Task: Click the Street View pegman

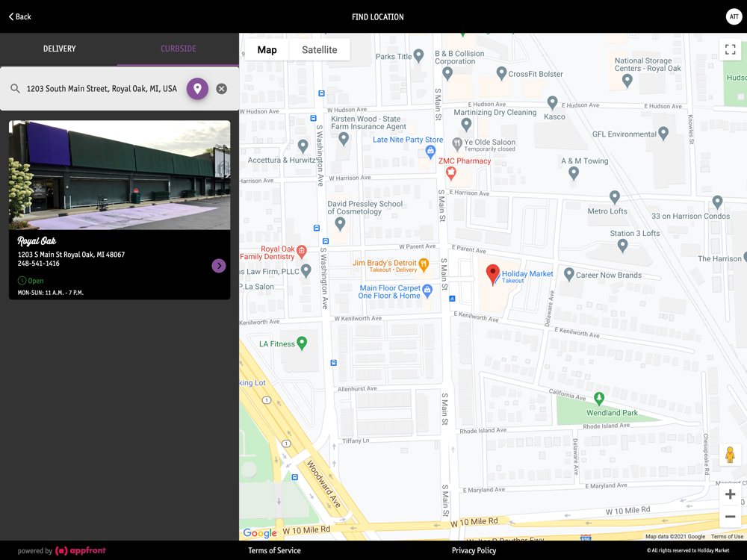Action: tap(730, 455)
